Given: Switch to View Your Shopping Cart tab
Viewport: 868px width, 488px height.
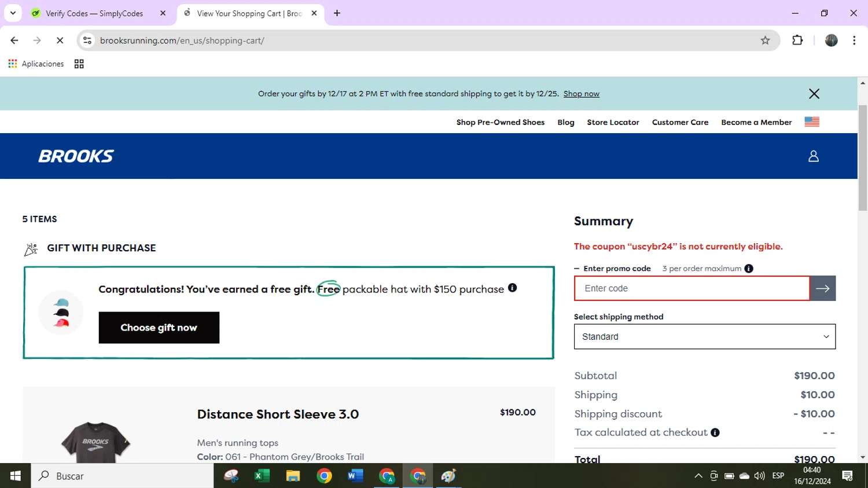Looking at the screenshot, I should tap(251, 13).
